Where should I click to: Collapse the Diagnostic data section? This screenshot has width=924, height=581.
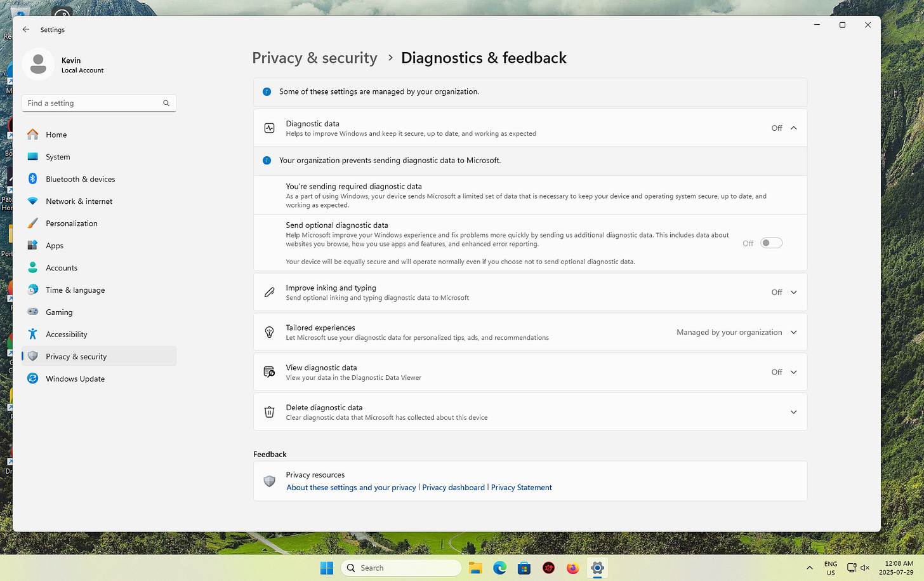point(793,128)
